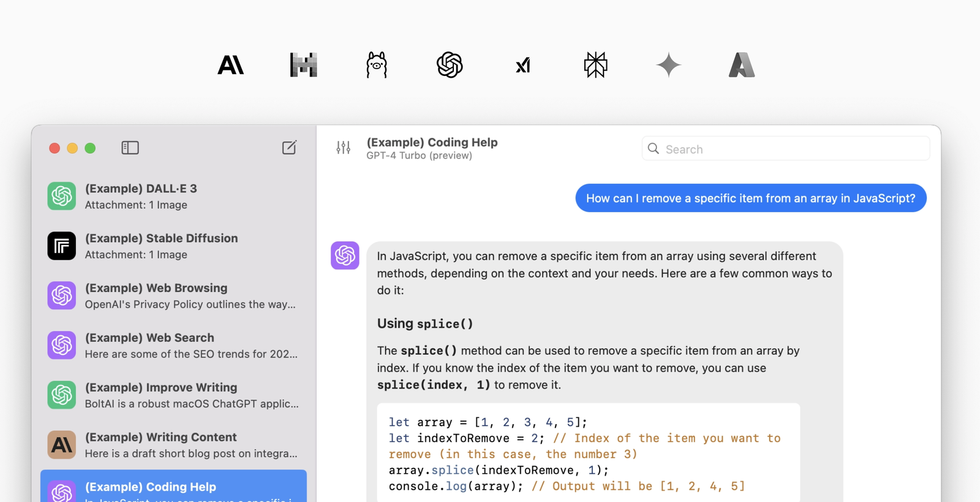Open the DALL·E 3 example chat
980x502 pixels.
[x=173, y=196]
